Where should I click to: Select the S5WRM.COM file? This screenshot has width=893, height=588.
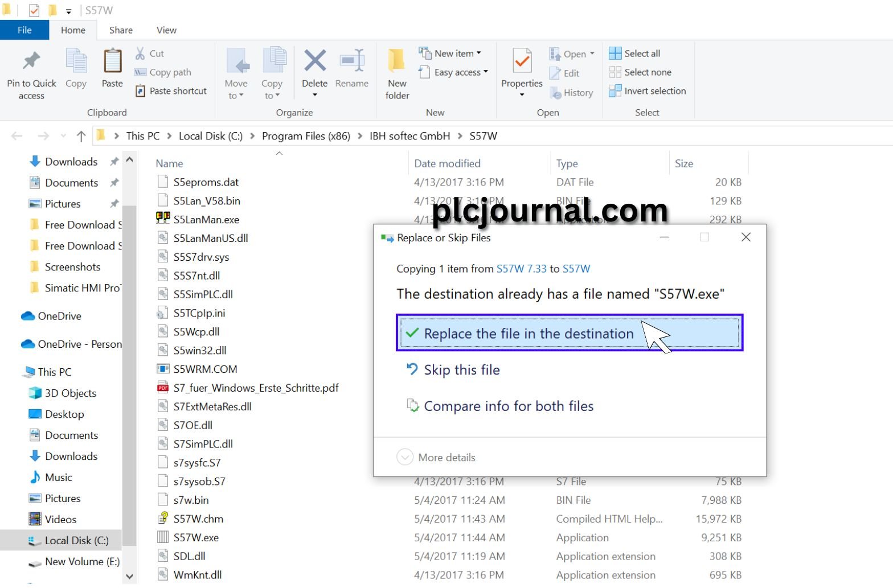pos(205,369)
